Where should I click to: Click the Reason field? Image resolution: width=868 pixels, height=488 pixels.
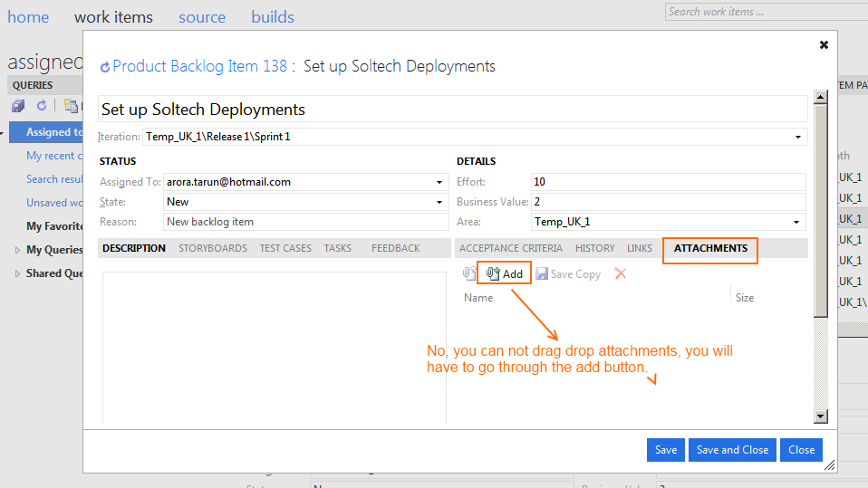[x=306, y=222]
